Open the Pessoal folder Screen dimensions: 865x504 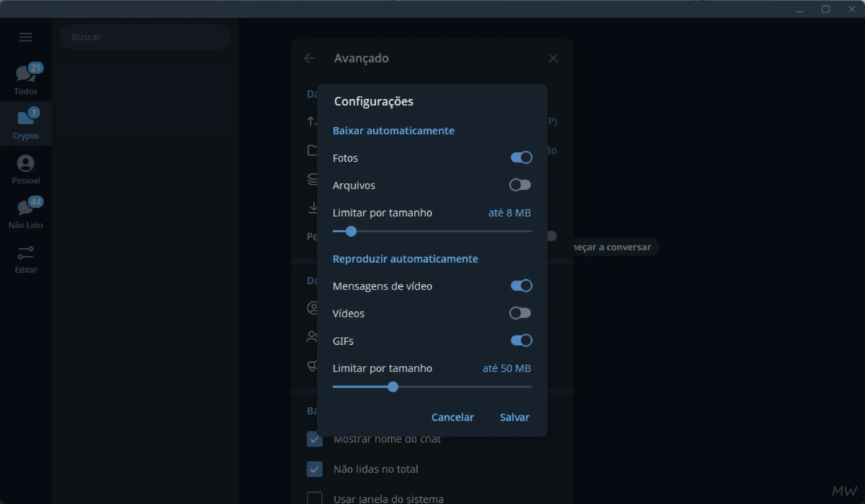26,169
